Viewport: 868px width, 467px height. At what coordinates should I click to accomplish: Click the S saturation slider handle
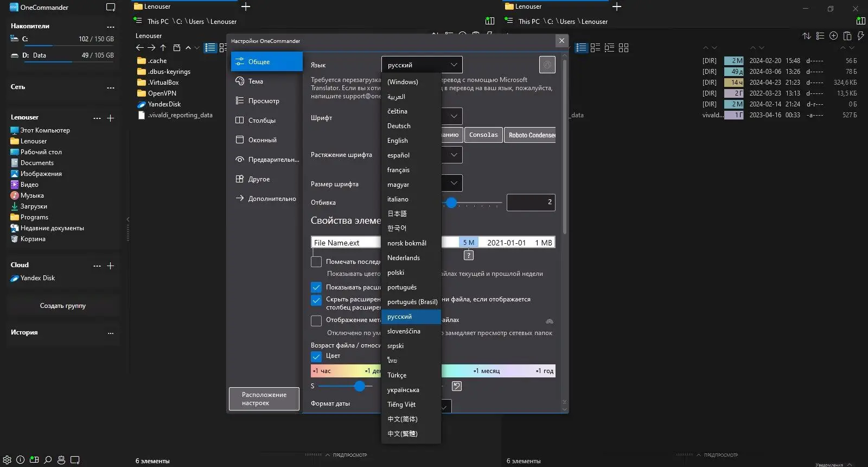[x=359, y=386]
